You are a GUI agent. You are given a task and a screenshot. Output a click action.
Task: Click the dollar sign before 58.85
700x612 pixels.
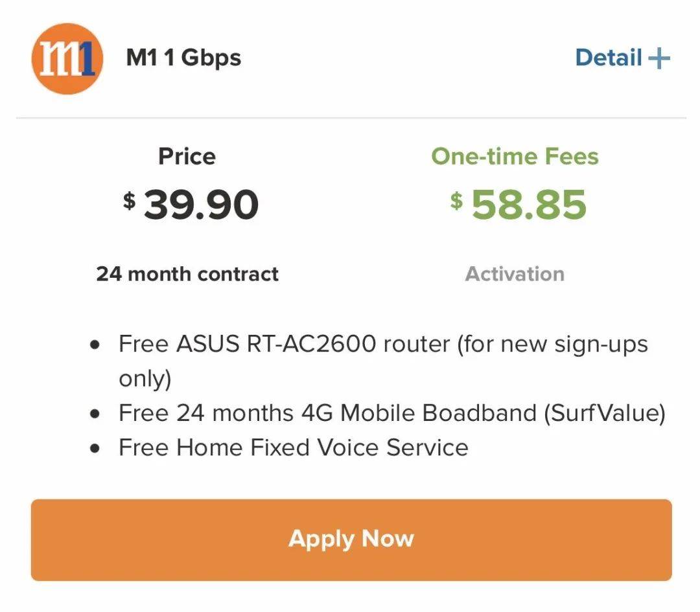point(457,200)
